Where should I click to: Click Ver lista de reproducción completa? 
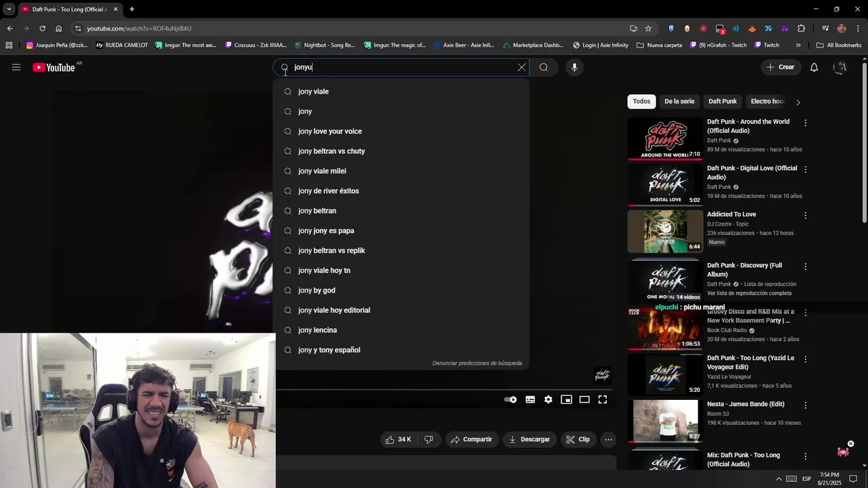click(x=749, y=293)
